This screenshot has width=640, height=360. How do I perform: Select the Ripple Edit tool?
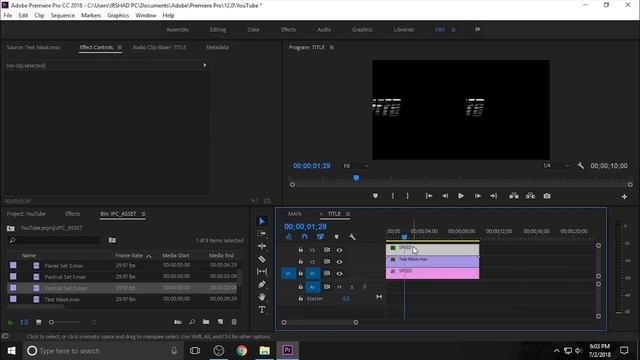262,246
